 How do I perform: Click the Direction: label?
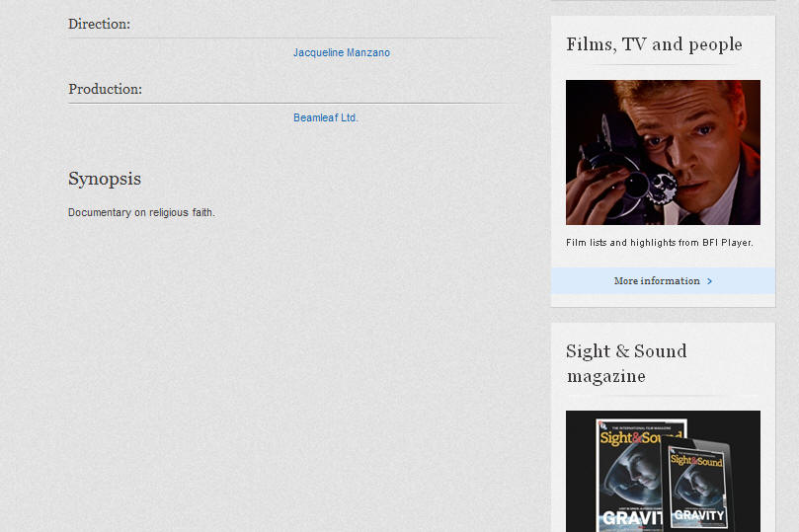tap(100, 24)
